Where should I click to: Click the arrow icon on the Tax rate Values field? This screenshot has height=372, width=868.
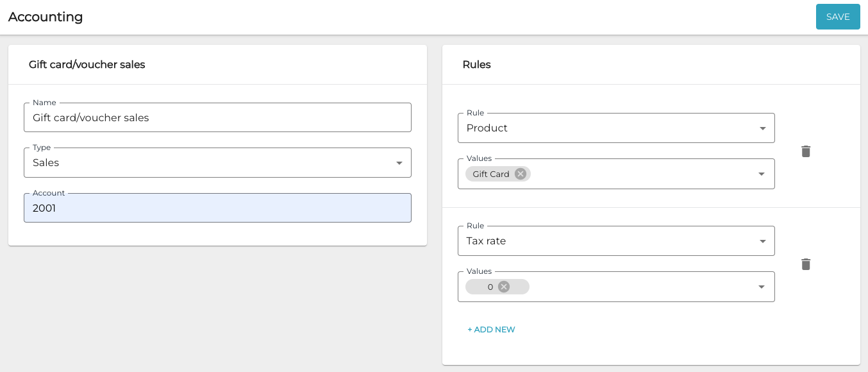(x=762, y=287)
